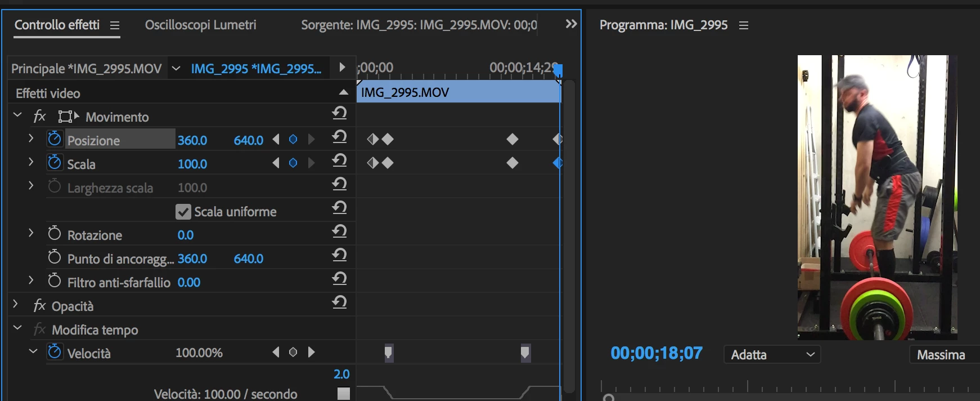Reset the Filtro anti-sfarfallio parameter

click(339, 279)
